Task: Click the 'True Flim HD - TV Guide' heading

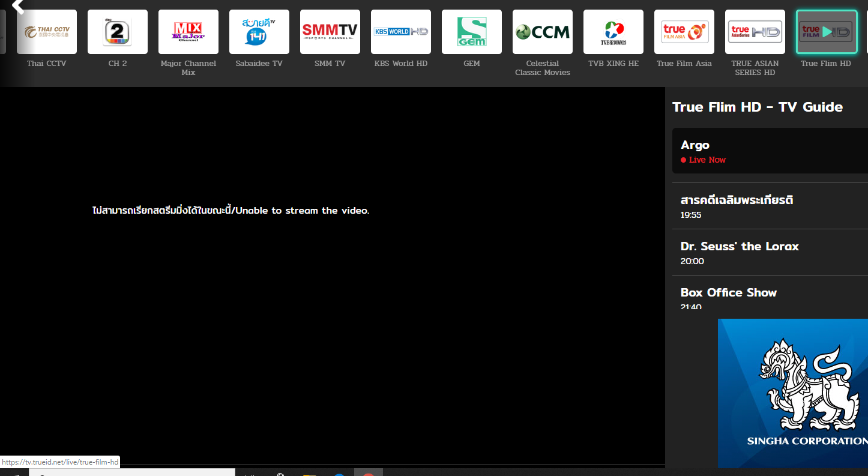Action: click(758, 107)
